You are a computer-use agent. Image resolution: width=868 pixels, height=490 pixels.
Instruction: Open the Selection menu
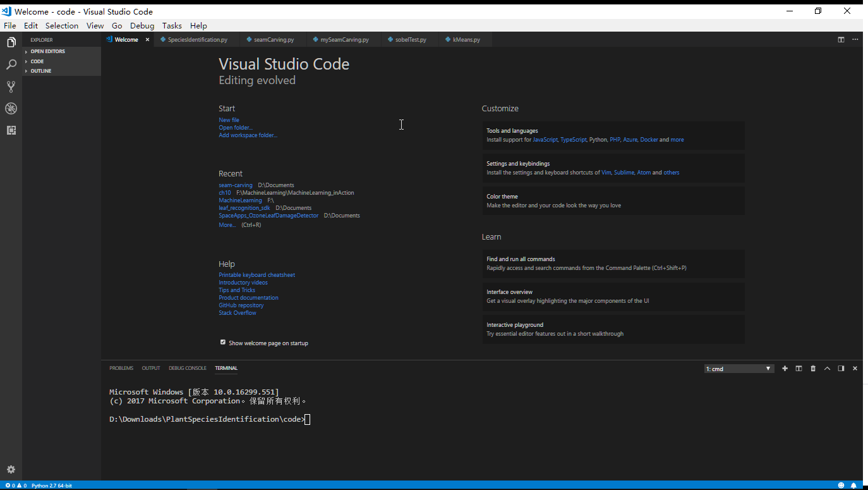tap(62, 26)
